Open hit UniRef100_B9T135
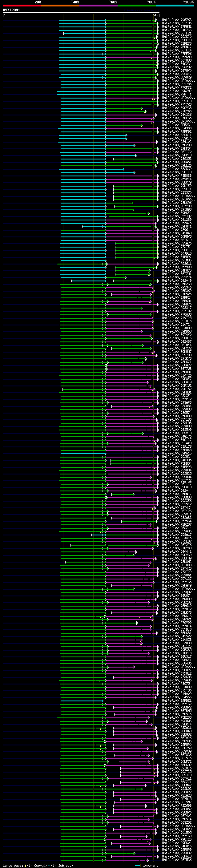This screenshot has width=197, height=868. (177, 23)
